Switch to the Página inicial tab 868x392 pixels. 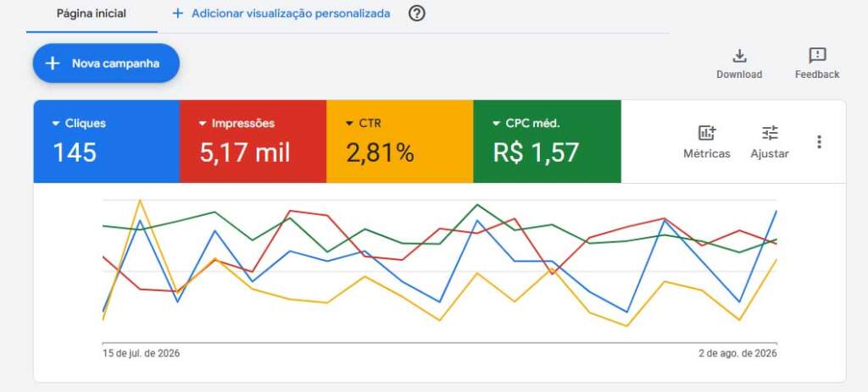coord(92,14)
